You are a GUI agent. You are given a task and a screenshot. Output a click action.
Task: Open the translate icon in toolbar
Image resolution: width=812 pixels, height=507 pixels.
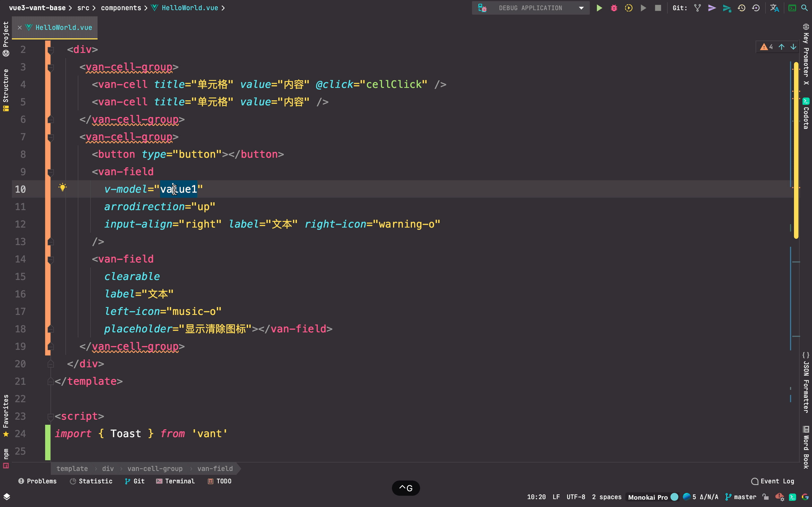[774, 8]
